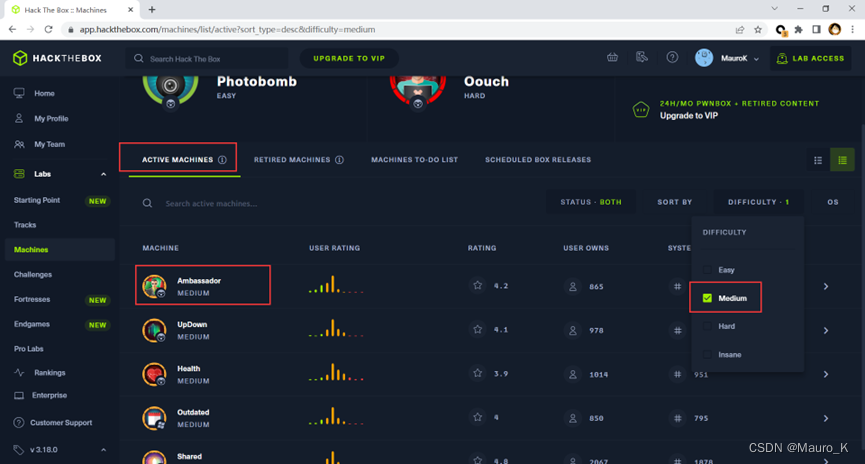The width and height of the screenshot is (865, 464).
Task: Open the shopping basket icon in header
Action: (612, 57)
